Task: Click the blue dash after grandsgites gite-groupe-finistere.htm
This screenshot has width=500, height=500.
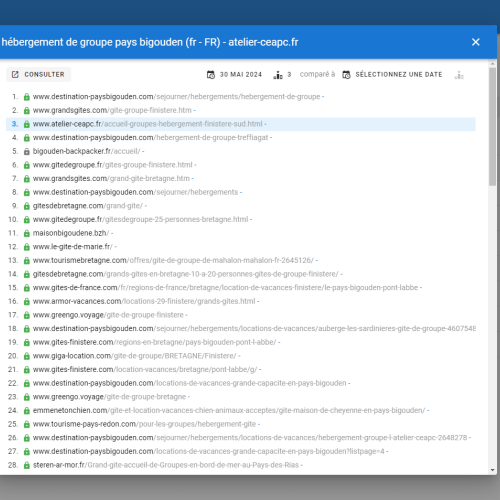Action: (195, 110)
